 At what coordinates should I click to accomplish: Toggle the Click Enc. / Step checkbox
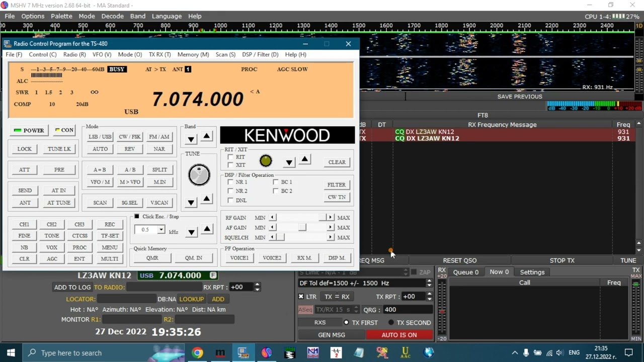(137, 217)
